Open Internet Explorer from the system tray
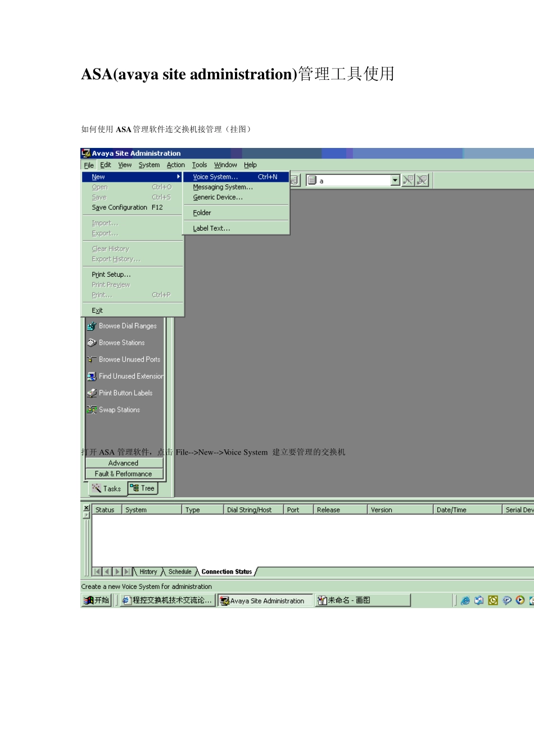 (x=465, y=600)
